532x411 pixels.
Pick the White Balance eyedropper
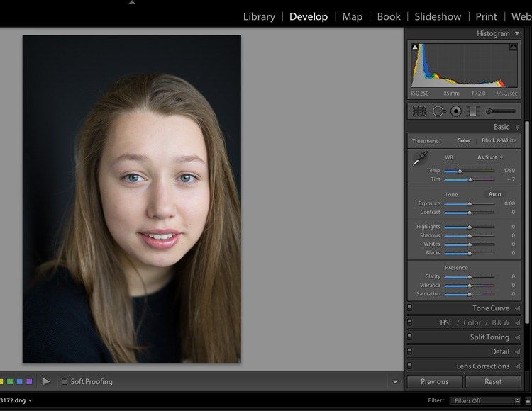(x=420, y=159)
